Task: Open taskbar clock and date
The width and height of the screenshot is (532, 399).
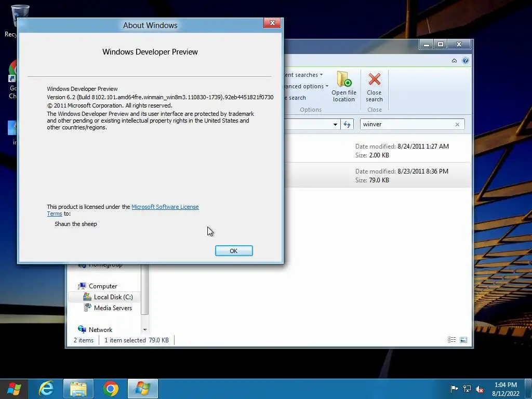Action: click(x=506, y=389)
